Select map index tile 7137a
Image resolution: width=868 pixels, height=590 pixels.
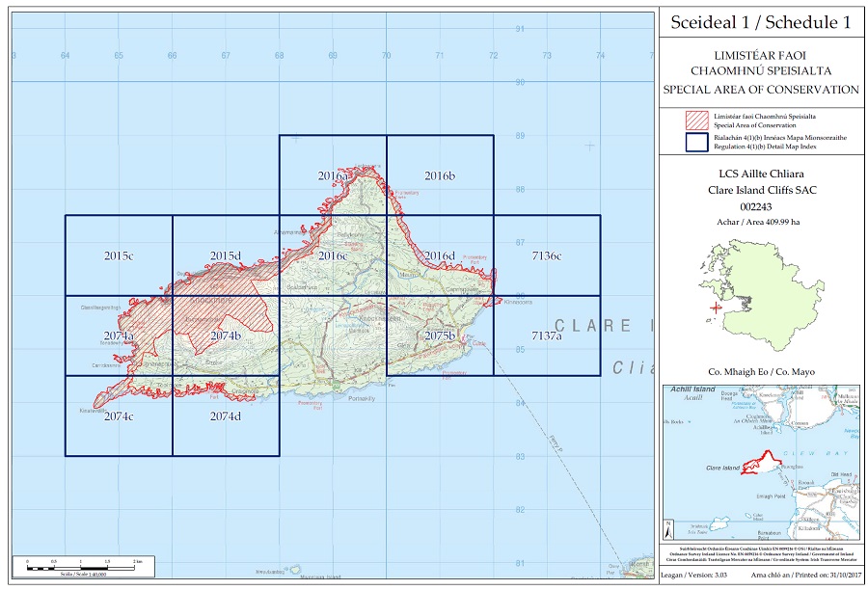point(547,335)
